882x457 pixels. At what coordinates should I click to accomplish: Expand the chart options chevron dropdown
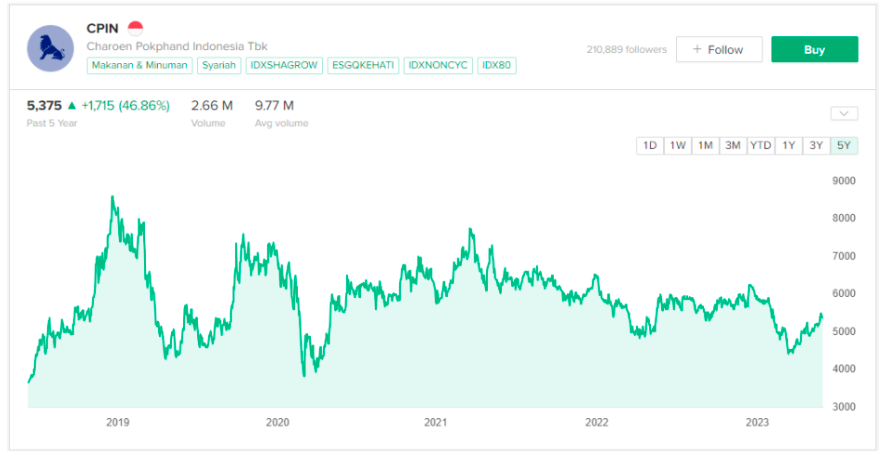(844, 114)
